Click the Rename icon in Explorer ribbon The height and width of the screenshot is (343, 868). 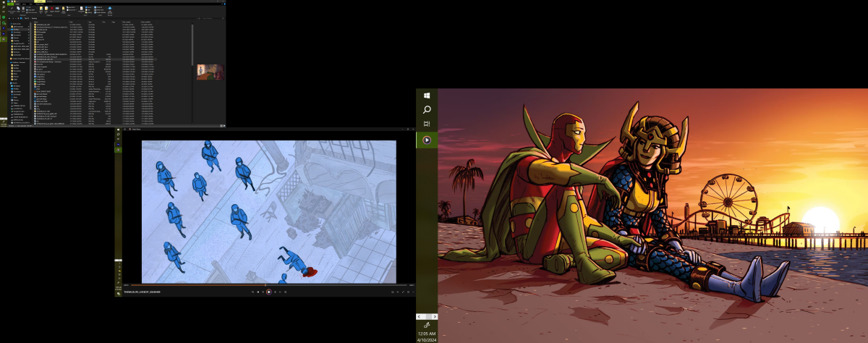point(57,9)
